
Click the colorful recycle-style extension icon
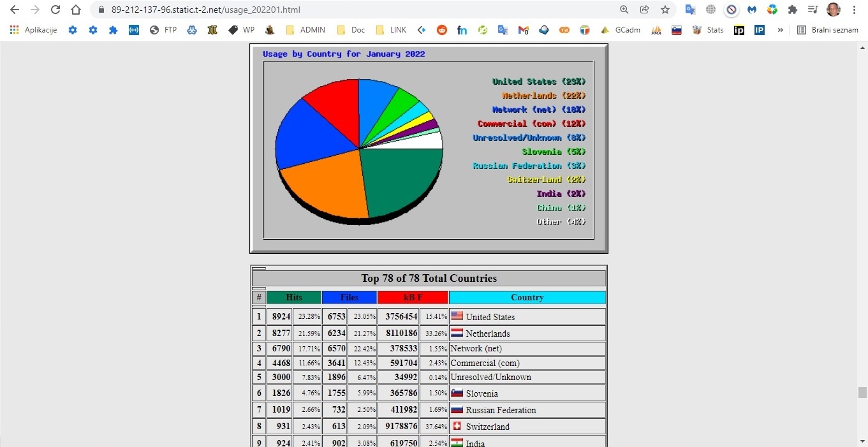point(772,10)
